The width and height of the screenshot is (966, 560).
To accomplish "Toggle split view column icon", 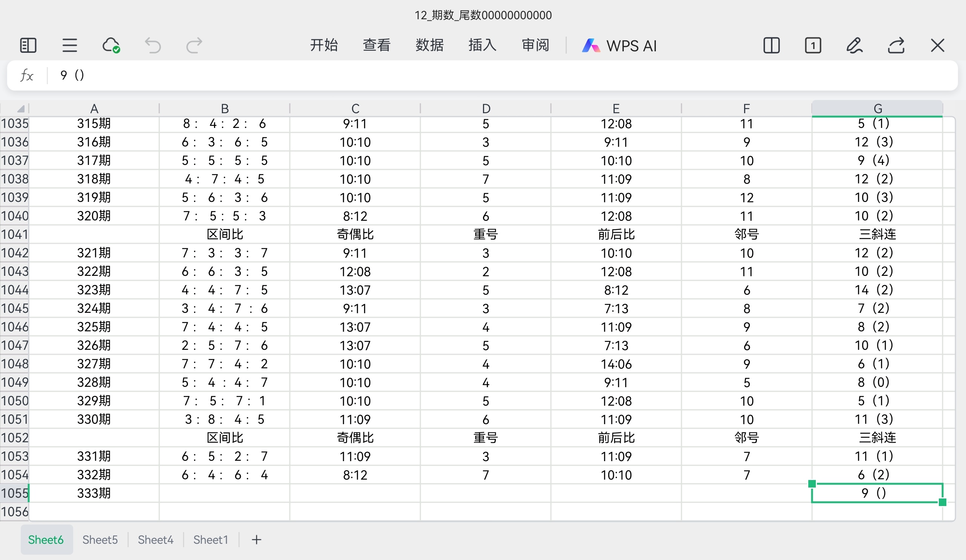I will (771, 45).
